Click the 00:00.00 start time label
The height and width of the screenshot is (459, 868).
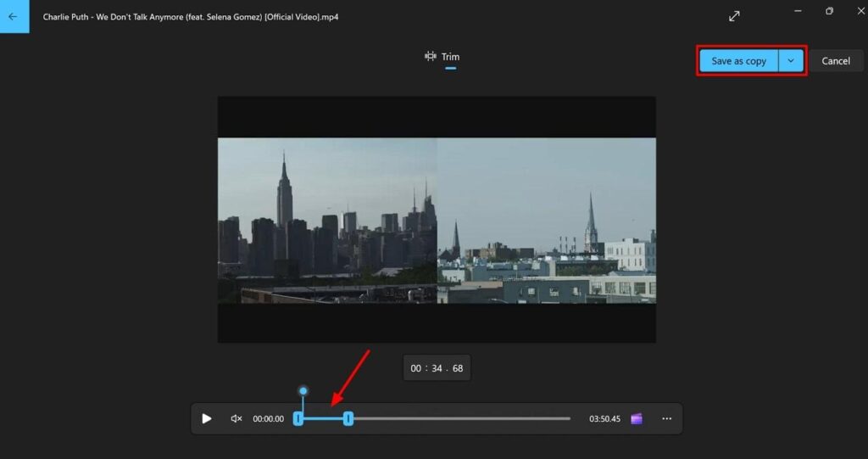tap(269, 419)
